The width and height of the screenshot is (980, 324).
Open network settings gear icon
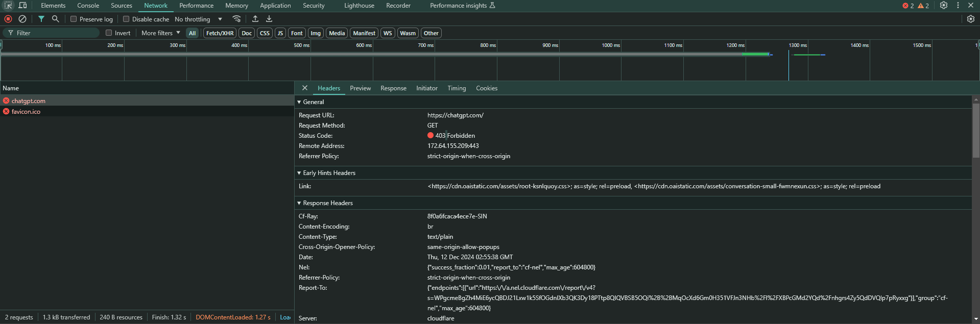click(x=971, y=19)
